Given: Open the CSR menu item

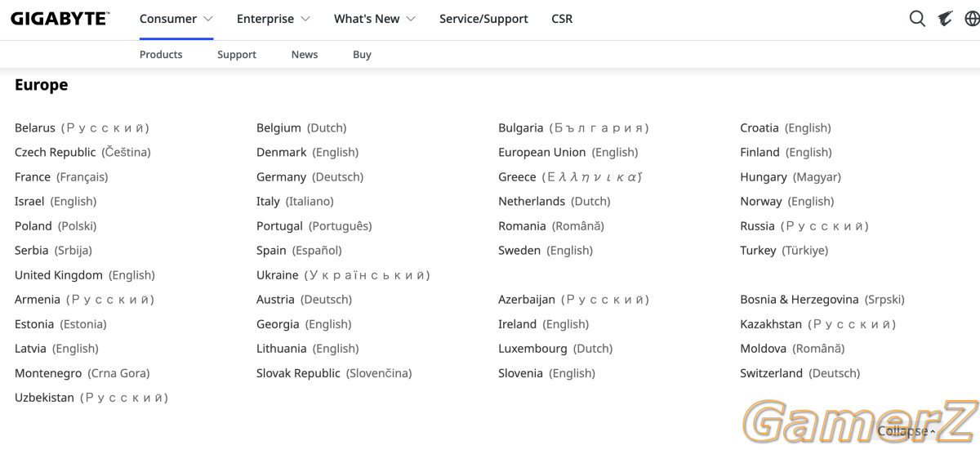Looking at the screenshot, I should point(562,19).
